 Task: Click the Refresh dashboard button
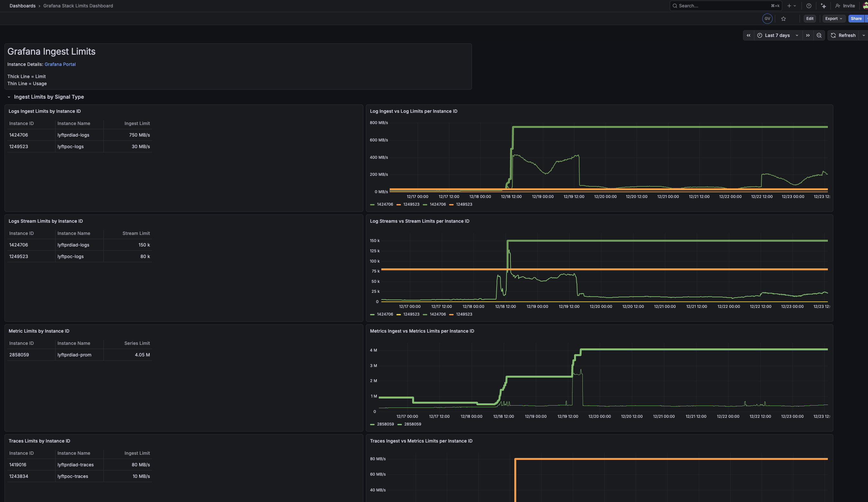(843, 35)
